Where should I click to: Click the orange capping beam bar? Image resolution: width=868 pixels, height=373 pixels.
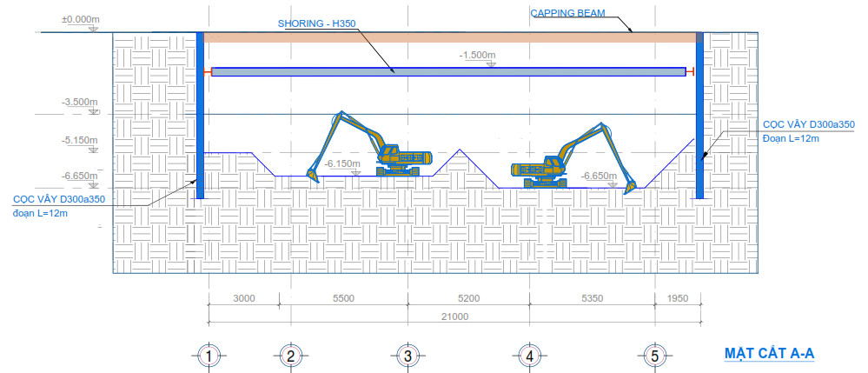(x=450, y=37)
